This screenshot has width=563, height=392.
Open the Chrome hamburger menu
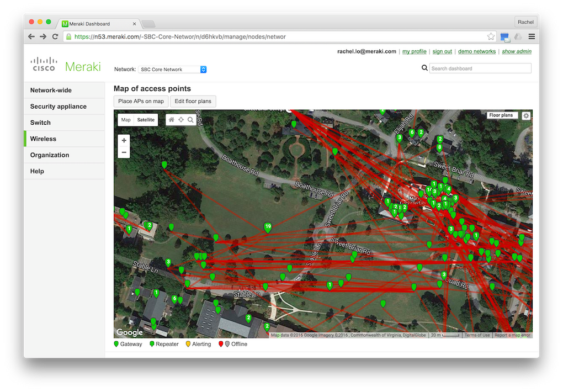[x=532, y=37]
